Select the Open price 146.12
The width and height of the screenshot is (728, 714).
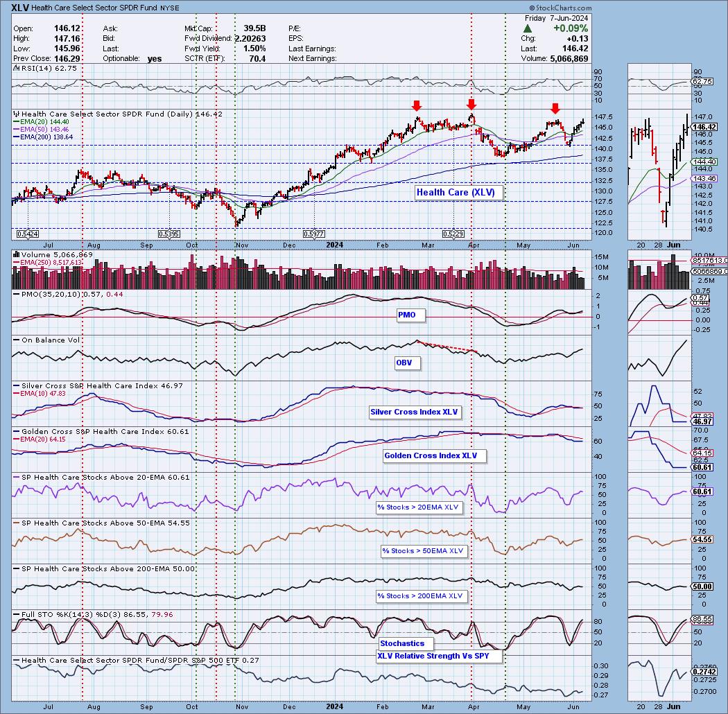coord(67,28)
